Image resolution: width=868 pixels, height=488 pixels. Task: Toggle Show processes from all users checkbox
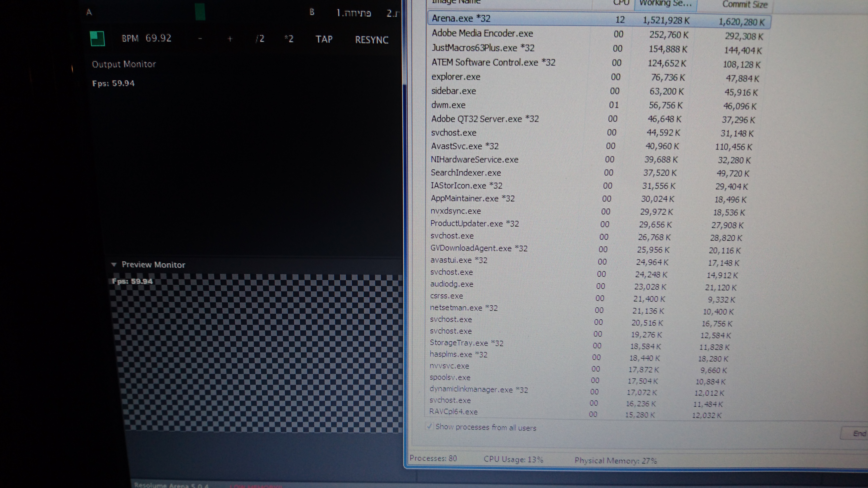pos(429,426)
